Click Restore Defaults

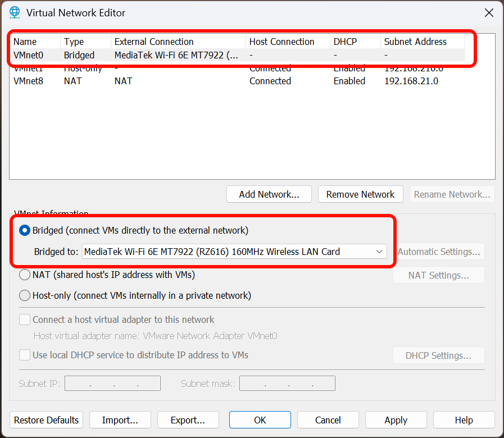46,420
